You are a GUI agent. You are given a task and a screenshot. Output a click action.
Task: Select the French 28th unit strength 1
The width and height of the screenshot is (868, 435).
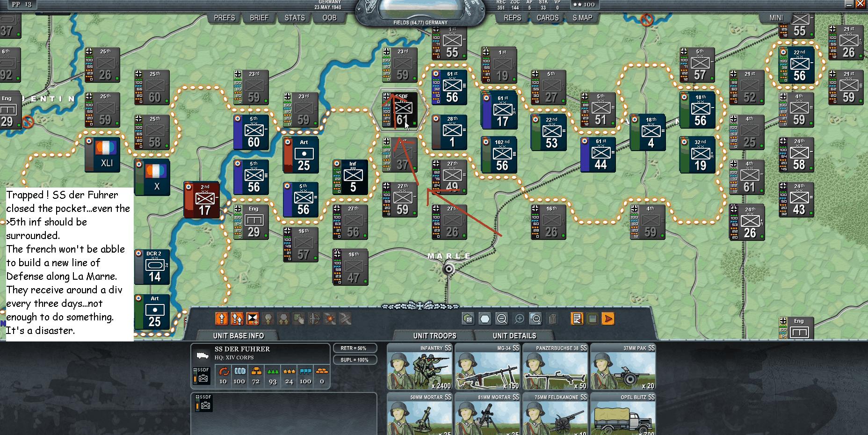point(449,132)
